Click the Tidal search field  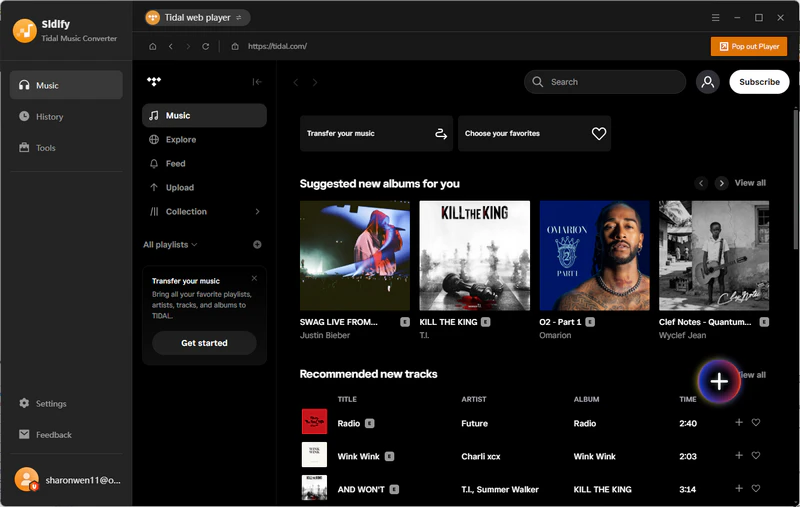(605, 82)
